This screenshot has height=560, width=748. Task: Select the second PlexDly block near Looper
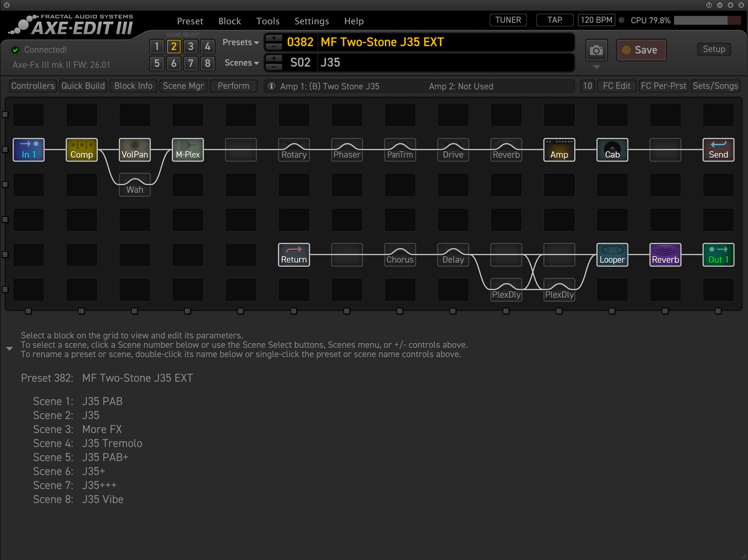pyautogui.click(x=559, y=290)
